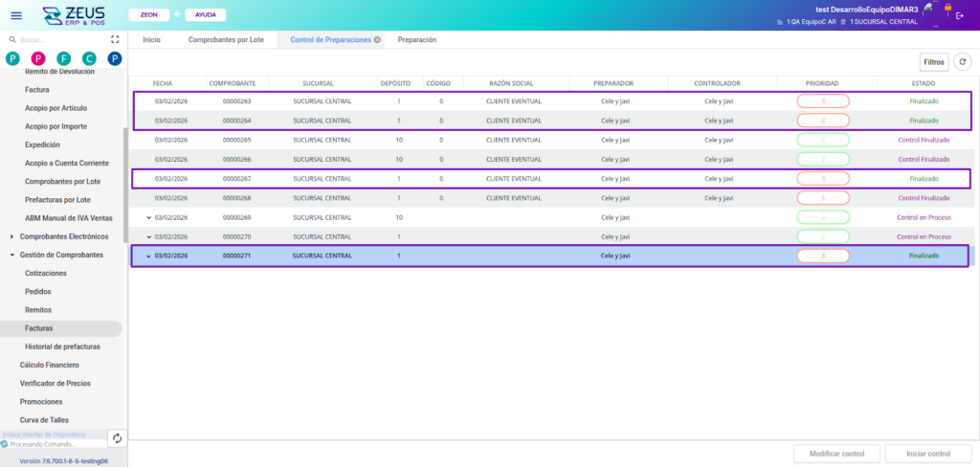Collapse the Gestión de Comprobantes tree

click(x=11, y=255)
